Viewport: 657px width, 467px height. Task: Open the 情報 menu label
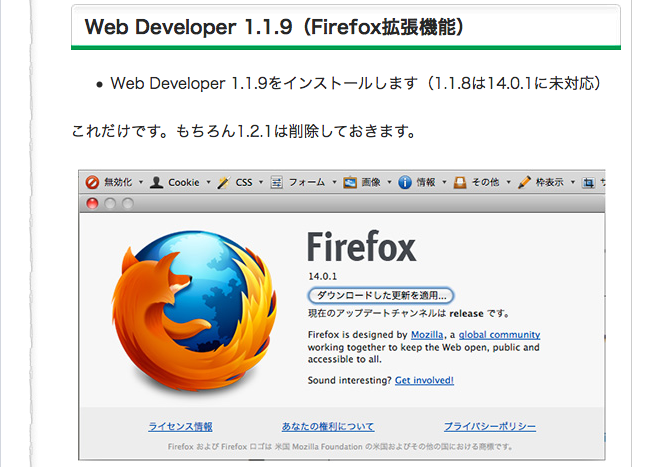pyautogui.click(x=426, y=182)
